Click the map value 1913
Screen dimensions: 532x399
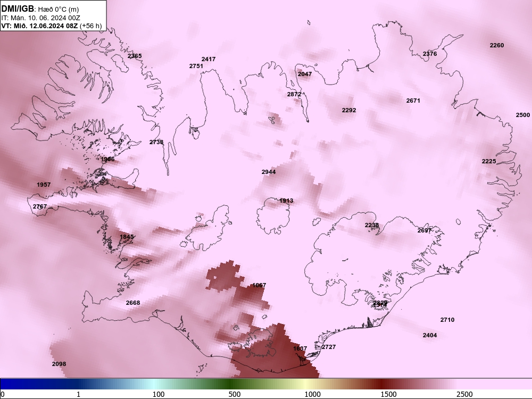[x=286, y=201]
